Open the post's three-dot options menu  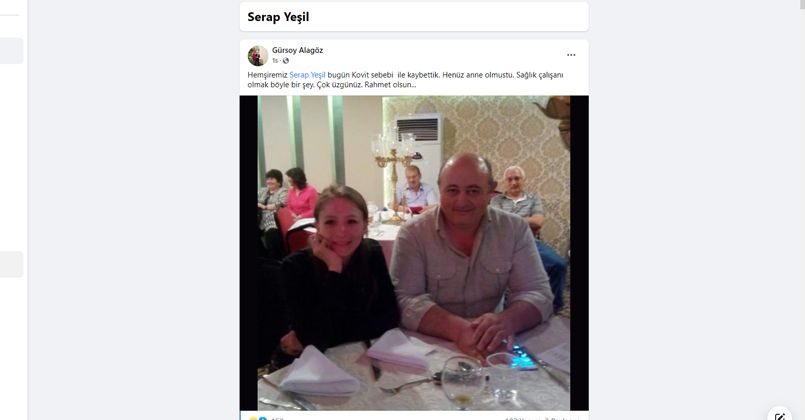571,55
